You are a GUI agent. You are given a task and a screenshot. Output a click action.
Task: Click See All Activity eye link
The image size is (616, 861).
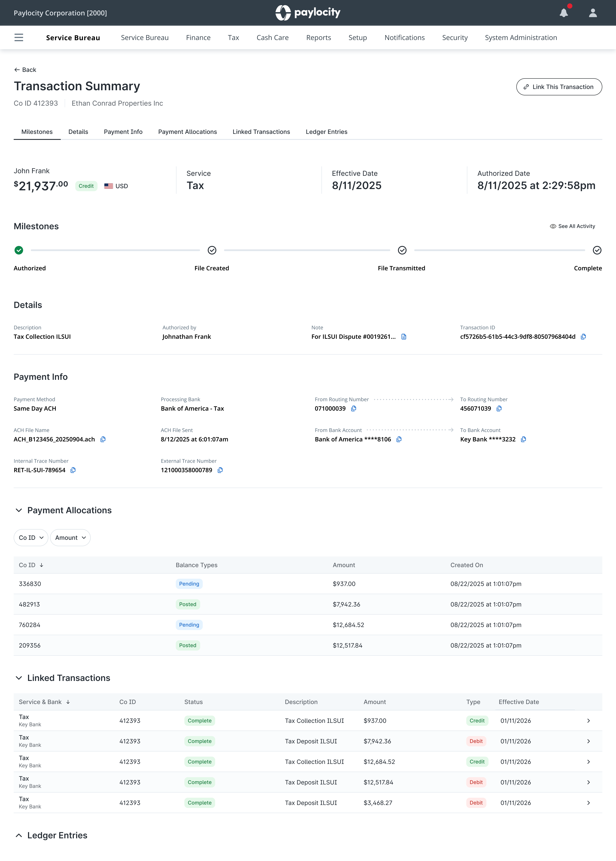tap(572, 226)
